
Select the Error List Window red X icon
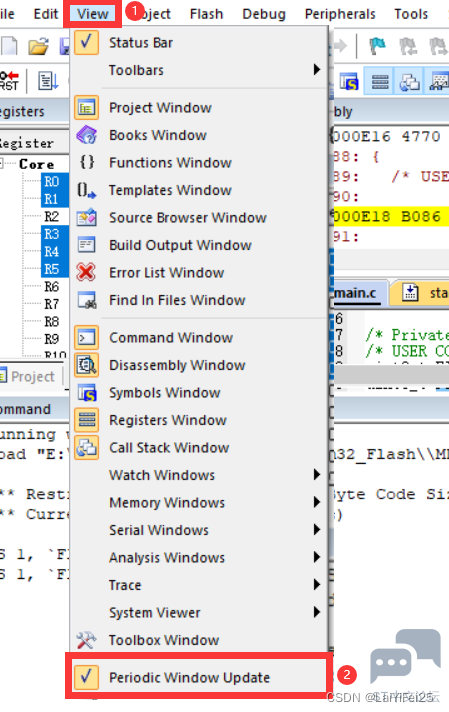click(x=86, y=272)
